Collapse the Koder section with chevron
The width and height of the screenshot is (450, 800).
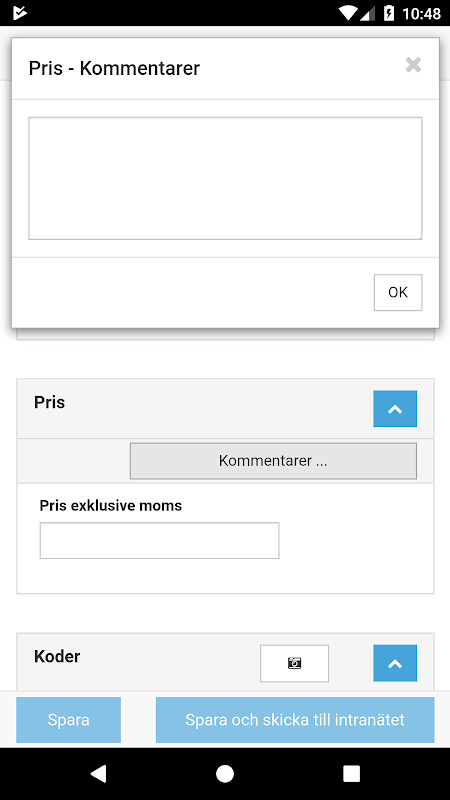(395, 663)
